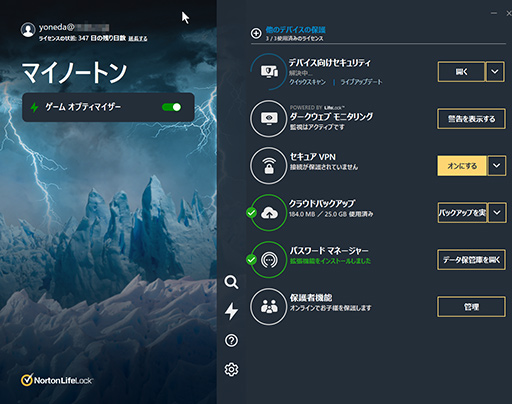Click the Cloud Backup cloud icon
Image resolution: width=512 pixels, height=404 pixels.
[x=269, y=213]
